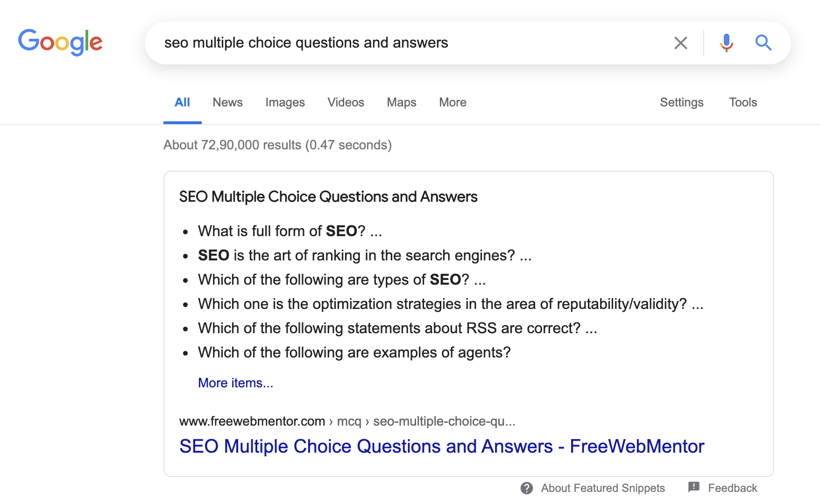Click the Google logo
Image resolution: width=820 pixels, height=504 pixels.
(60, 42)
